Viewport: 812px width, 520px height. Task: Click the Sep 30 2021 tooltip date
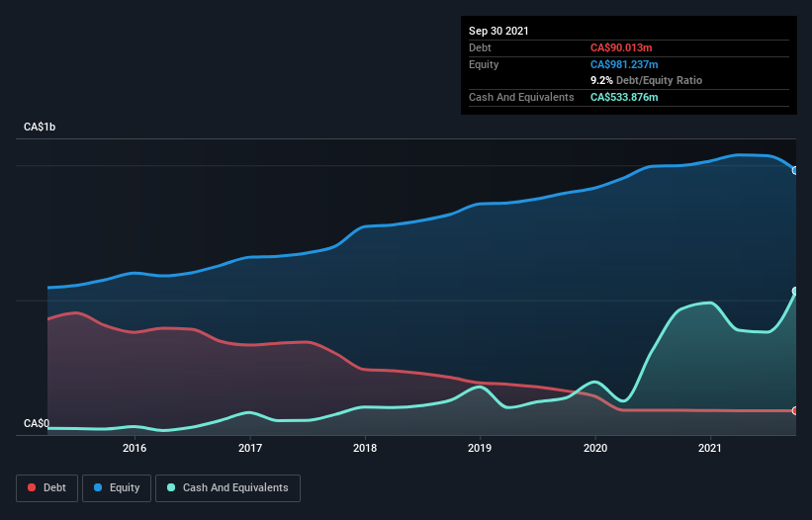coord(498,31)
